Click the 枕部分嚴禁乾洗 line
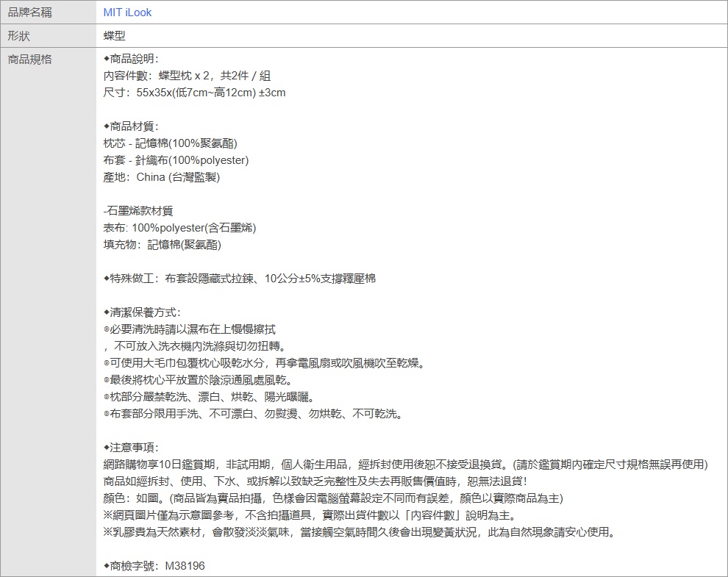Viewport: 728px width, 577px height. click(209, 397)
